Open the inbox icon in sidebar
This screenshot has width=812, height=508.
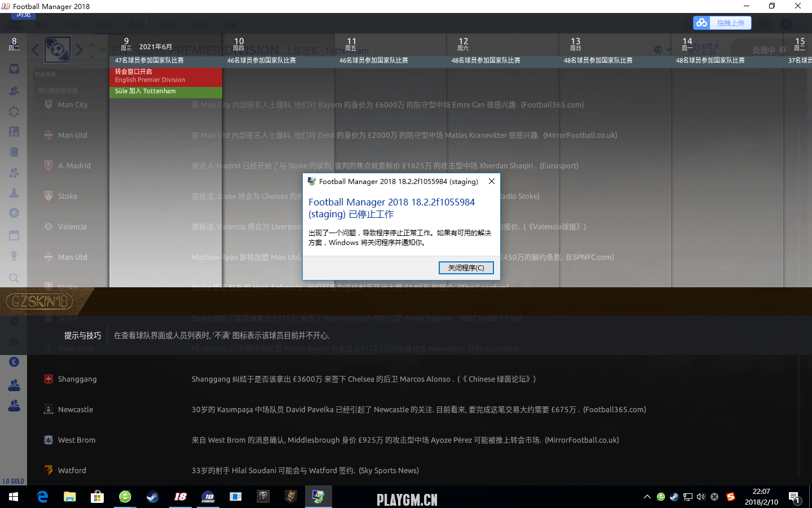pos(14,69)
